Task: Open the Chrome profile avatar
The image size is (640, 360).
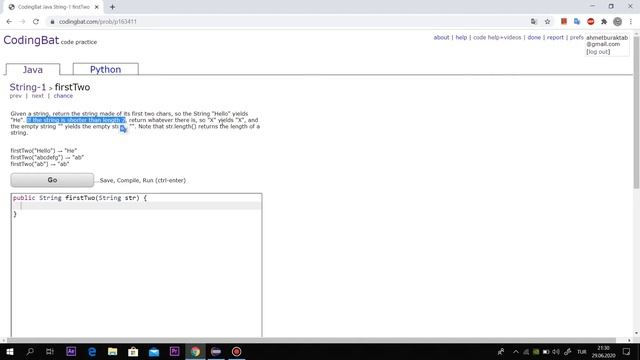Action: pyautogui.click(x=618, y=22)
